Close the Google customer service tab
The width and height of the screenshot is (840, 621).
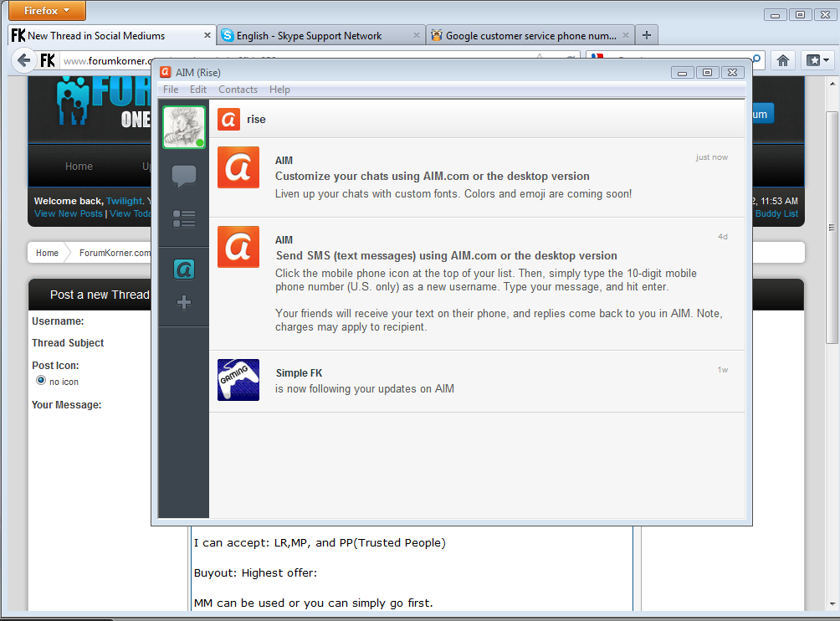coord(626,35)
